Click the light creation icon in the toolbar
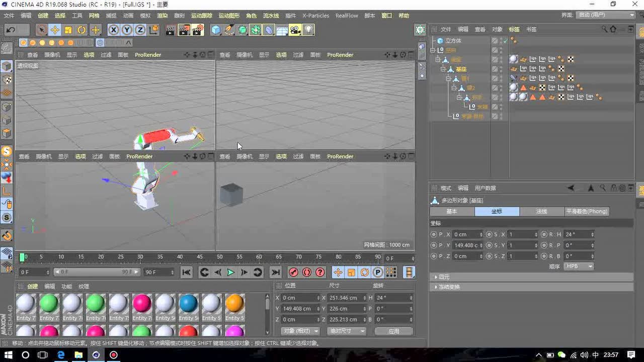 (307, 30)
